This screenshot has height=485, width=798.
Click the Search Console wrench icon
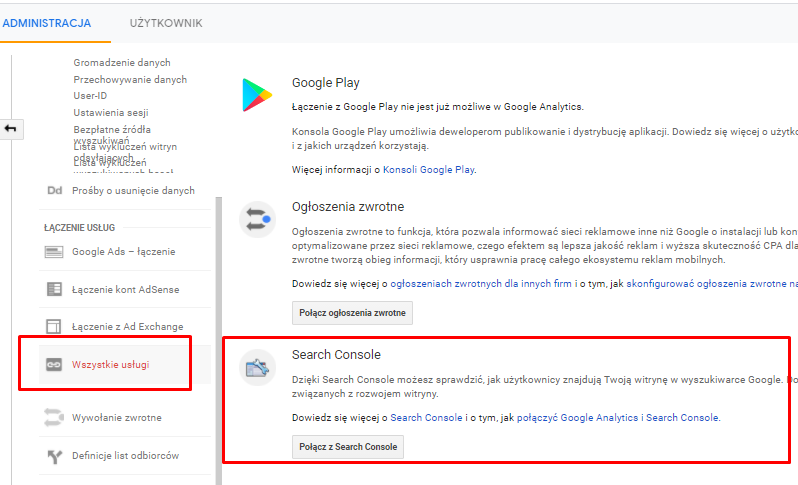coord(257,368)
